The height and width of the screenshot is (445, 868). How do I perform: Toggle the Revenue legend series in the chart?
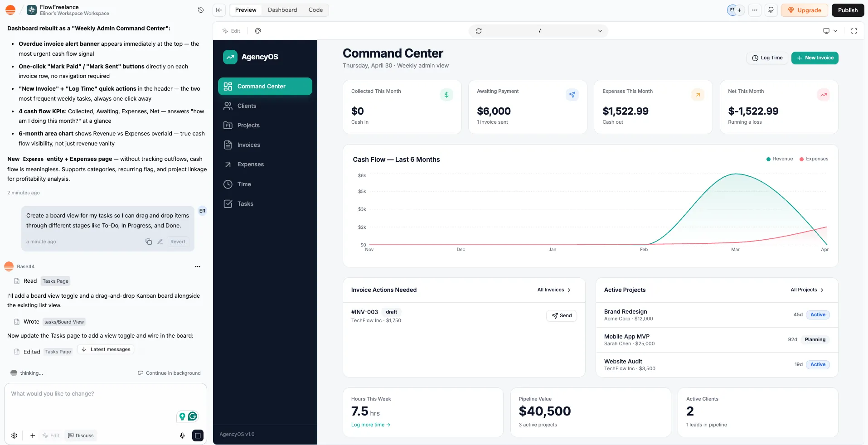pos(779,159)
